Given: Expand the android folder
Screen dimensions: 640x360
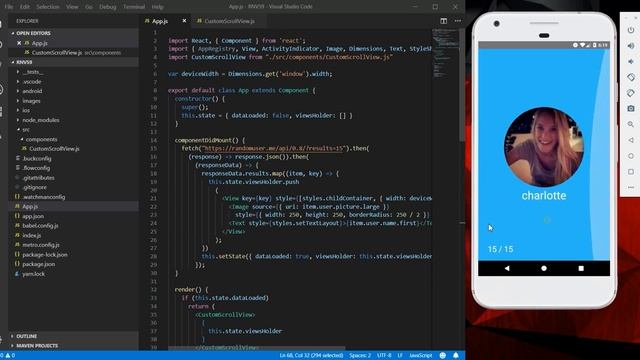Looking at the screenshot, I should [32, 91].
